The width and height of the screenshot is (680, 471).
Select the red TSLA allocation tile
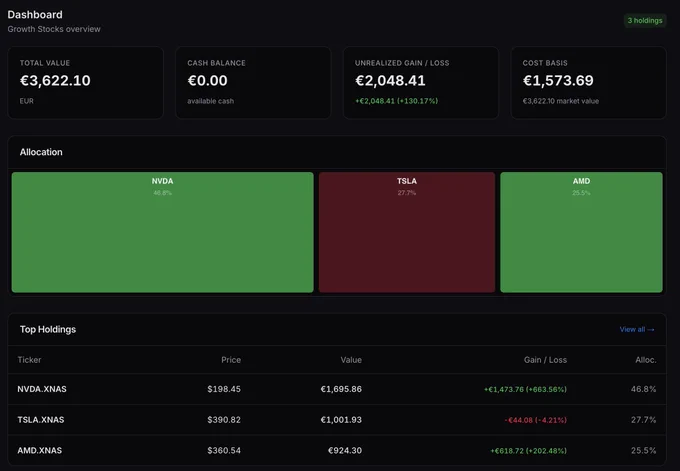pos(407,232)
